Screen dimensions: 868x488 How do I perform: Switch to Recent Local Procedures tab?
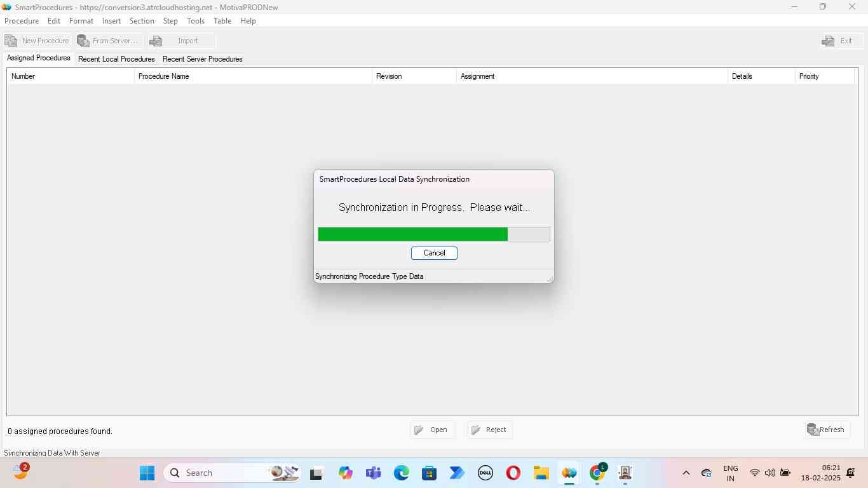coord(116,59)
